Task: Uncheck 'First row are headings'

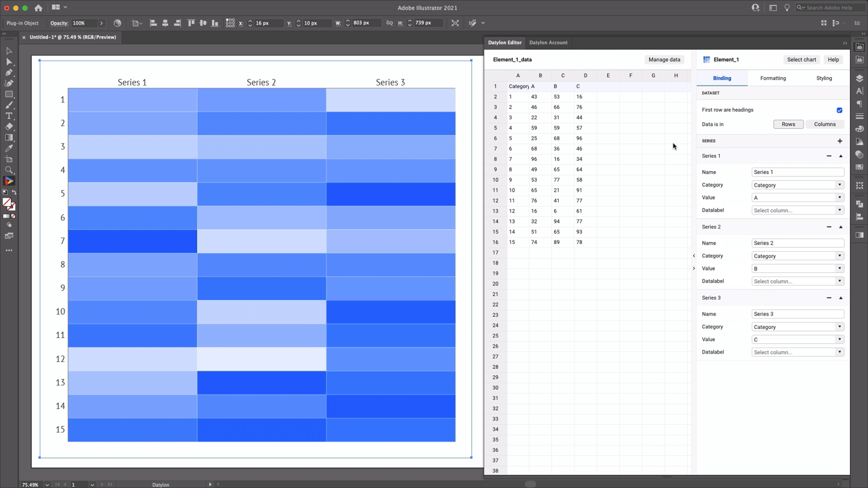Action: coord(839,110)
